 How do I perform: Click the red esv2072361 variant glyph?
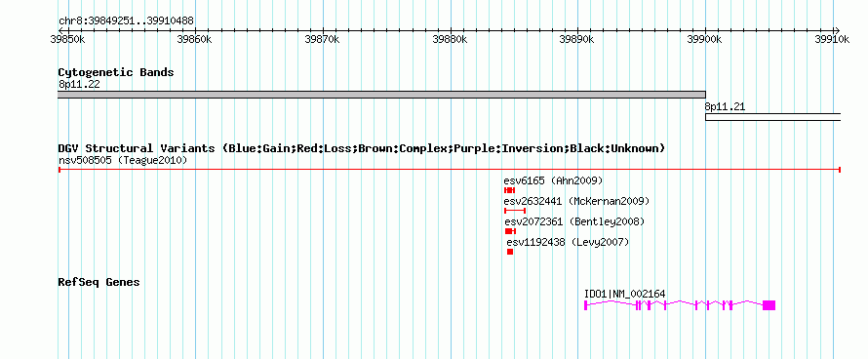510,231
